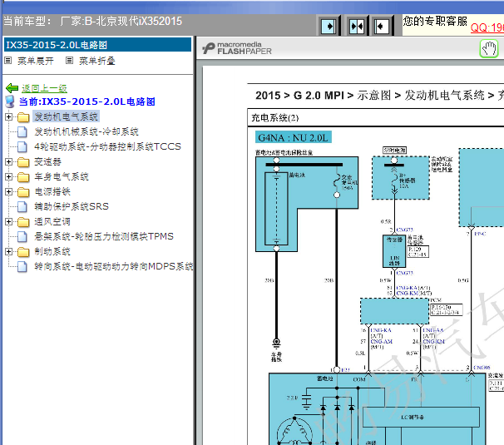Click the folder icon for 变速器

click(x=23, y=162)
